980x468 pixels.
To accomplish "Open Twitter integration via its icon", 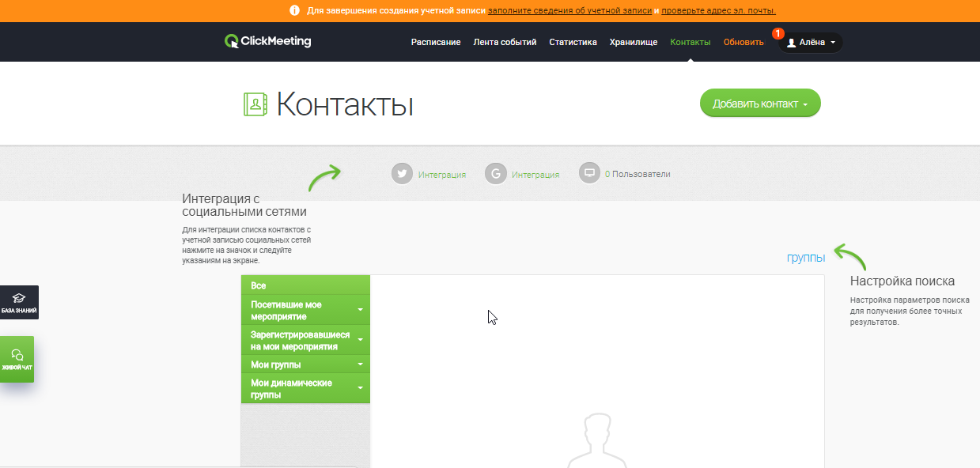I will point(402,173).
